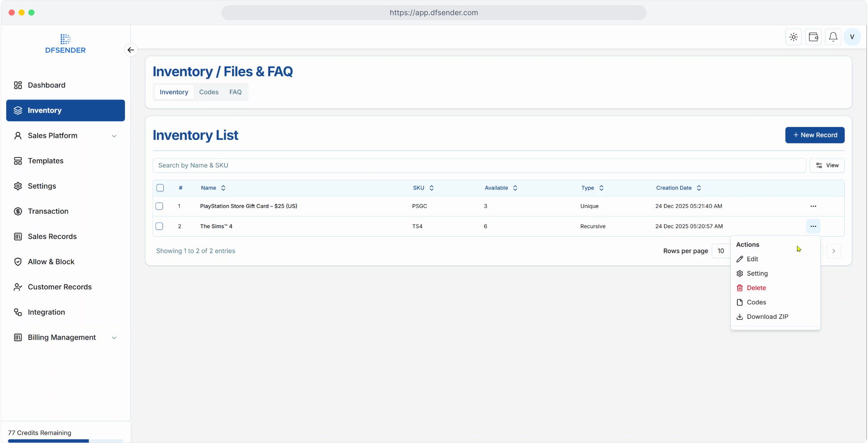This screenshot has width=868, height=443.
Task: Switch to the Codes tab
Action: 209,92
